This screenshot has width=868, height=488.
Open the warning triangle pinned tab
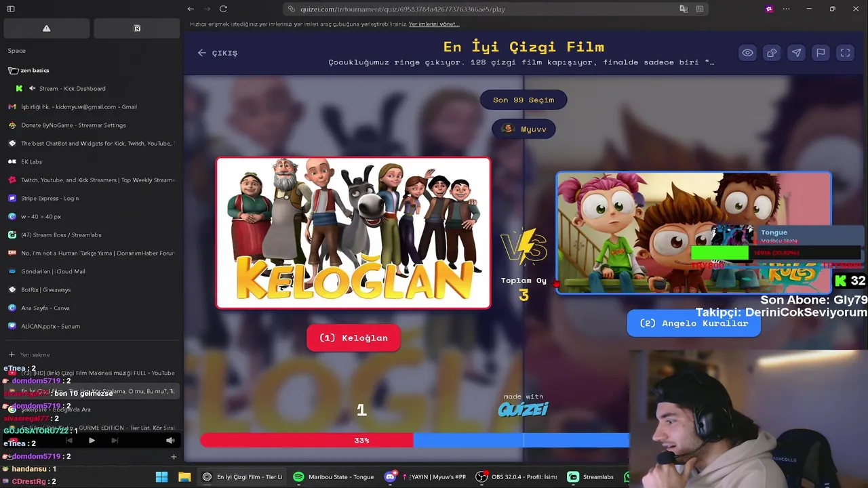click(46, 28)
